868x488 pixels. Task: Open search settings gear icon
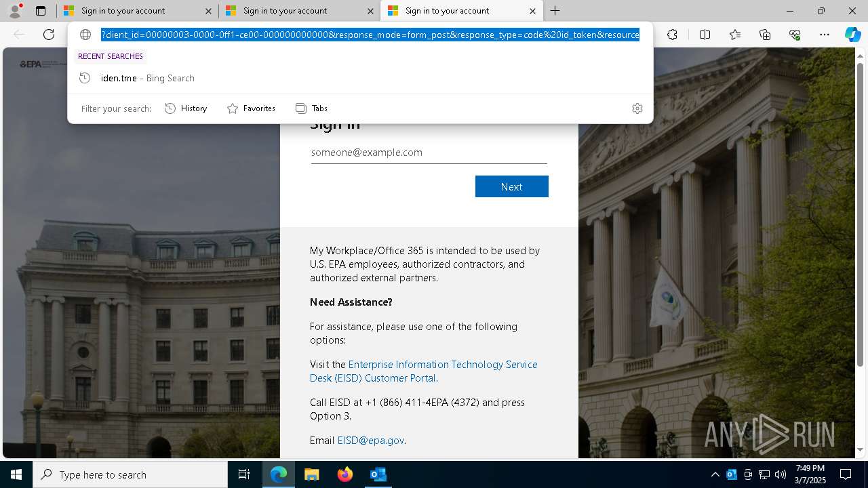(x=637, y=108)
